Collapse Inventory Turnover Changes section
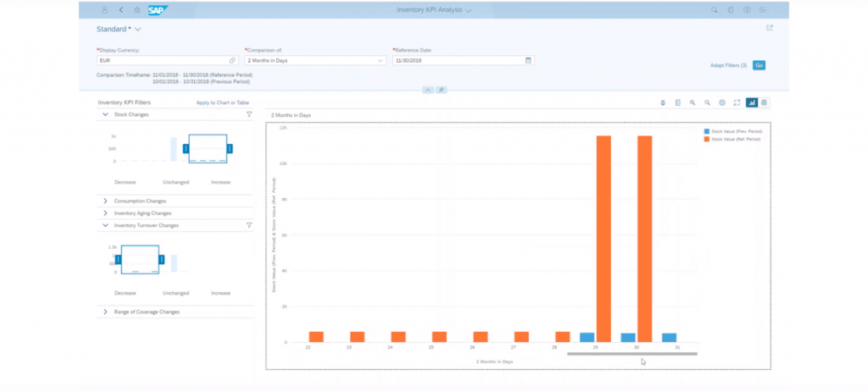Viewport: 868px width, 392px height. (x=106, y=225)
